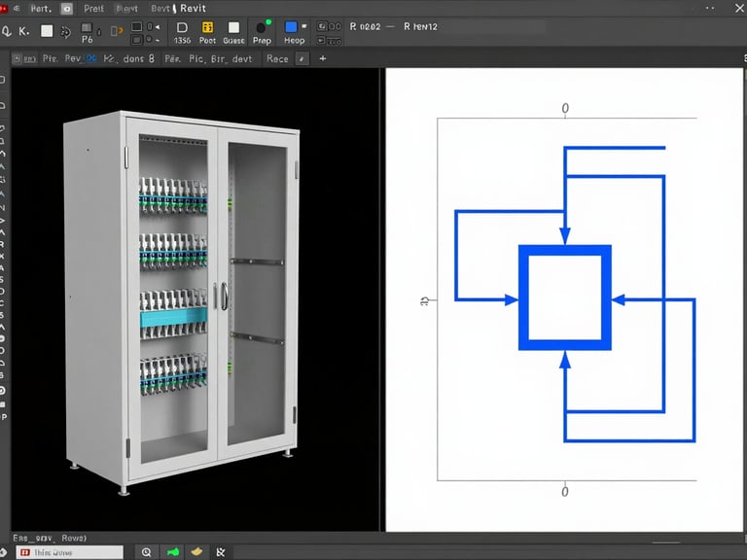Viewport: 747px width, 560px height.
Task: Click the upper-left small view icon after Heop
Action: 322,26
